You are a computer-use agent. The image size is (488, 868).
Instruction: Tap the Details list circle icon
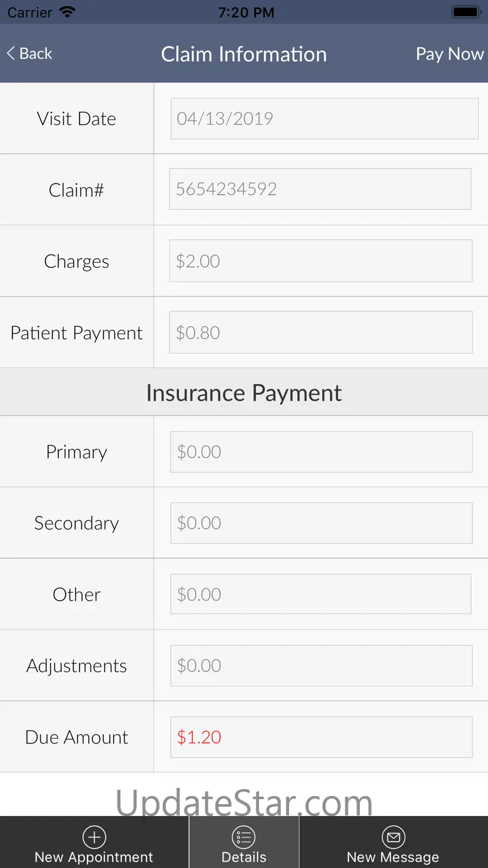(x=244, y=837)
